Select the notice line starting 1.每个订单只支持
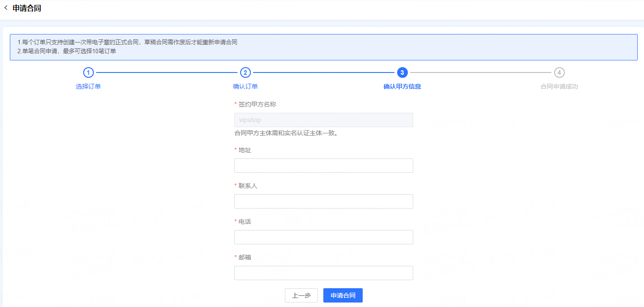The height and width of the screenshot is (307, 644). coord(127,43)
